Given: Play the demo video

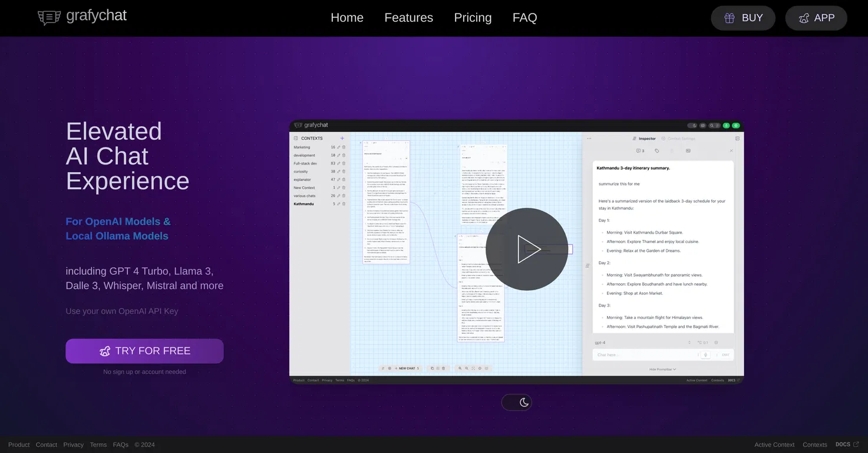Looking at the screenshot, I should pos(527,249).
